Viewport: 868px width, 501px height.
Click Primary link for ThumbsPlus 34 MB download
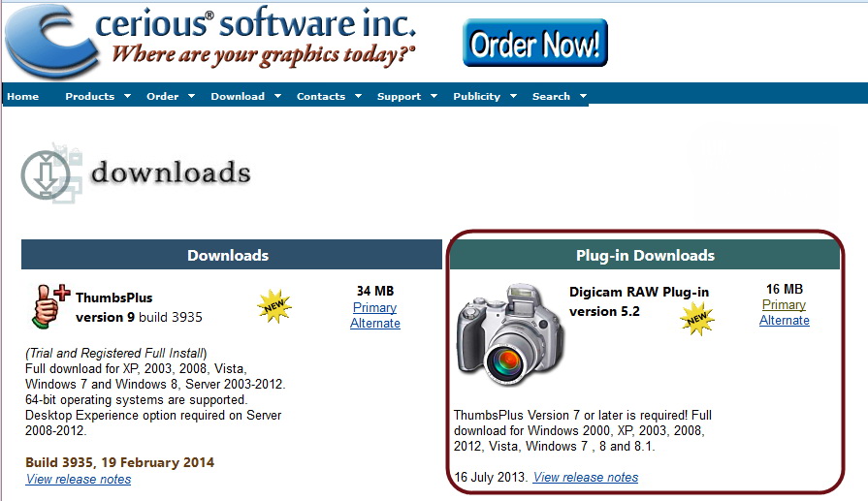[374, 307]
